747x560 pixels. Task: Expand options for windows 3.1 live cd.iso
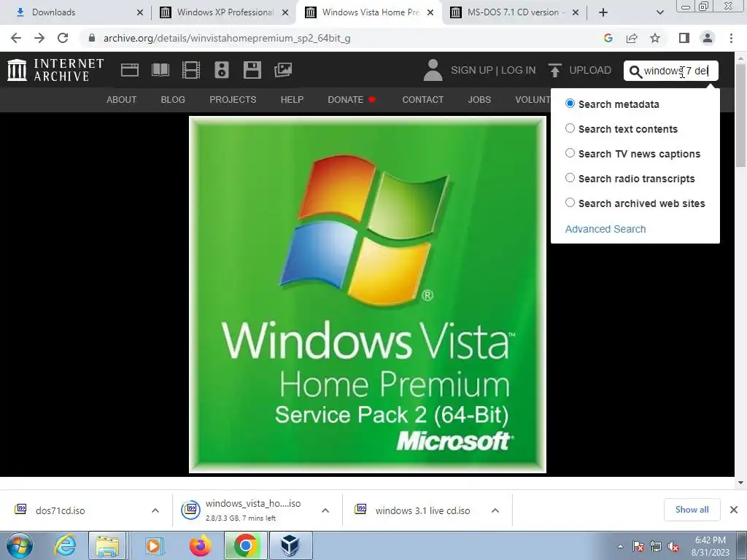pos(495,510)
